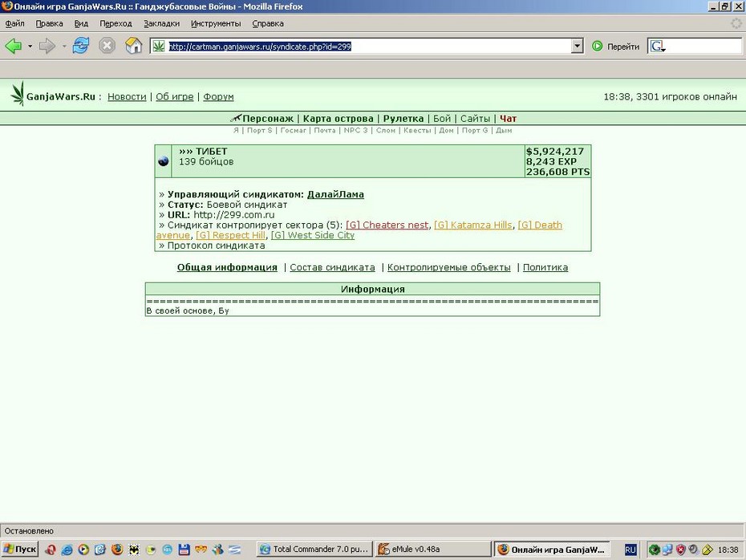Viewport: 746px width, 560px height.
Task: Open the network connection tray icon
Action: pyautogui.click(x=667, y=550)
